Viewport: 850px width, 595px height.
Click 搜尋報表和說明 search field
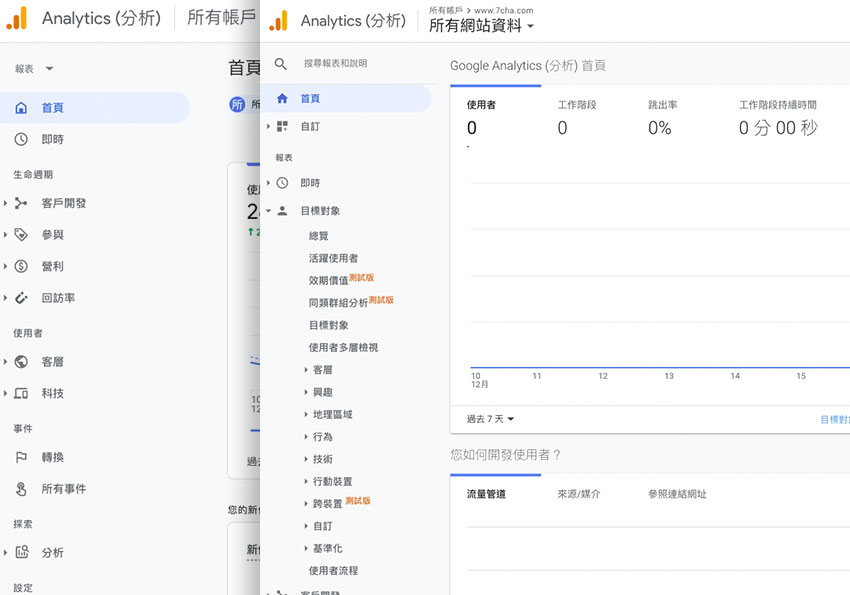point(336,63)
